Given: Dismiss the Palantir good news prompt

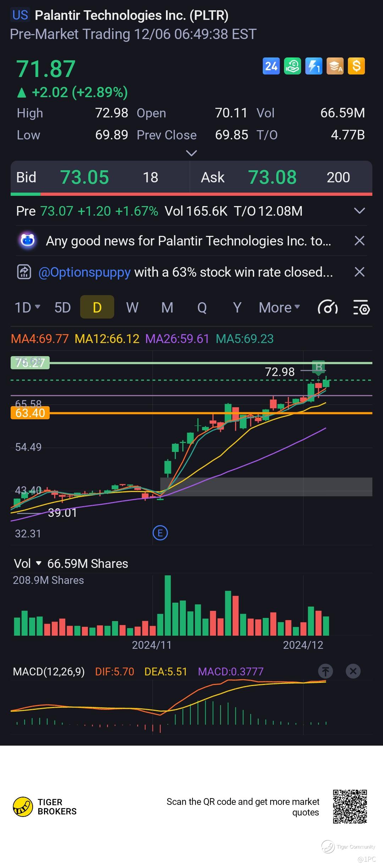Looking at the screenshot, I should pos(360,241).
